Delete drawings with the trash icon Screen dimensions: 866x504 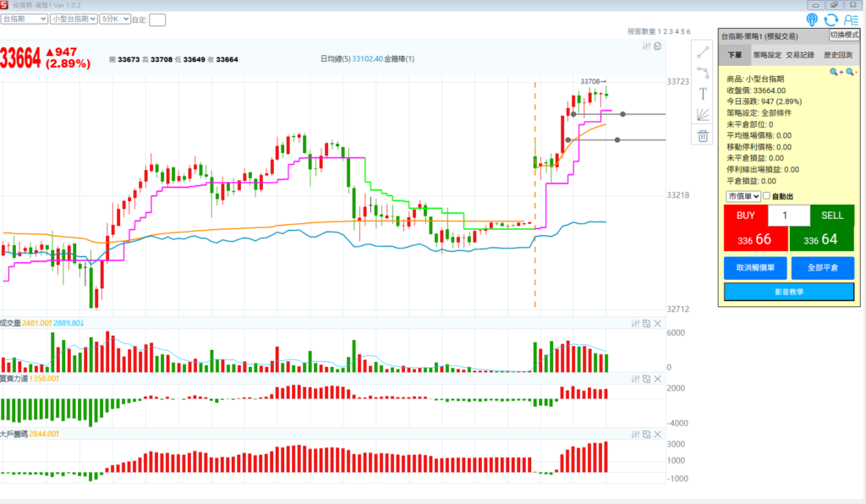703,135
